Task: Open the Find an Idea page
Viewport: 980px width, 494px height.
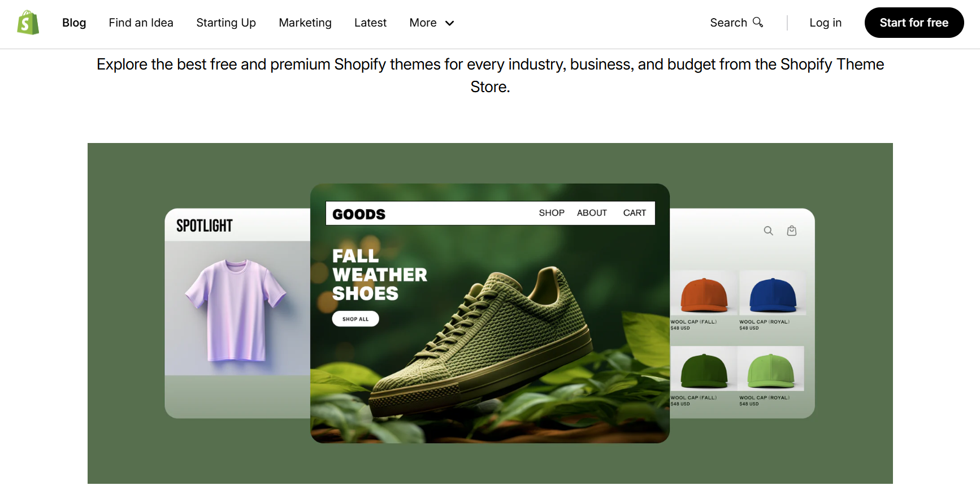Action: [x=141, y=23]
